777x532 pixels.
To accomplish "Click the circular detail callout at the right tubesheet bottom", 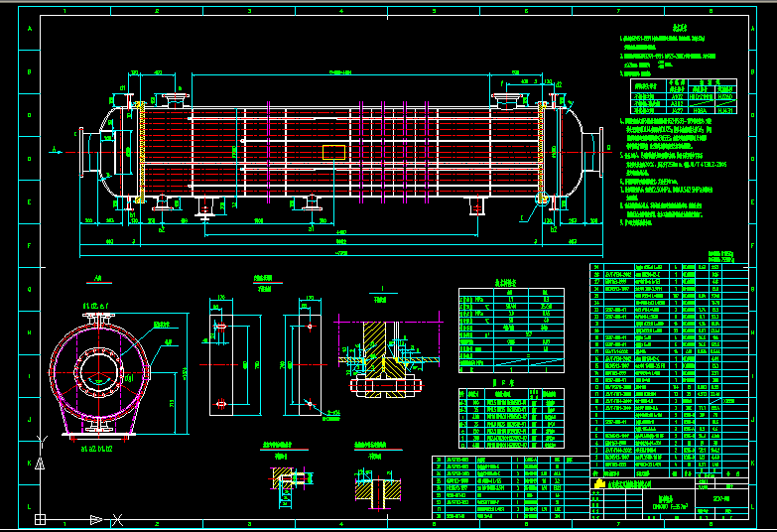I will (540, 201).
